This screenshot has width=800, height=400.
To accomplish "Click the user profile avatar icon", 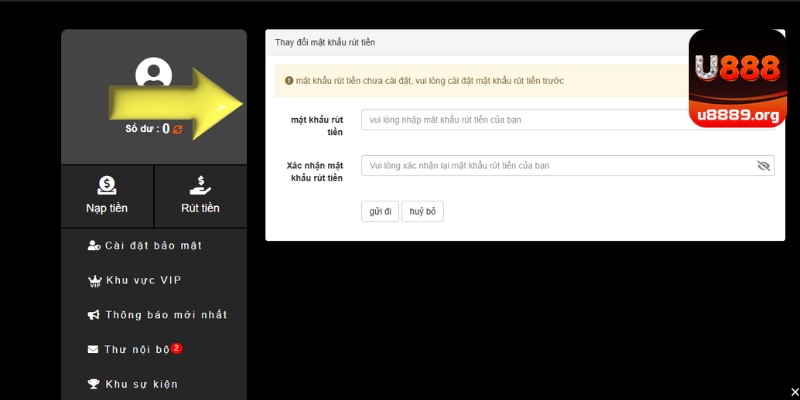I will (x=153, y=73).
